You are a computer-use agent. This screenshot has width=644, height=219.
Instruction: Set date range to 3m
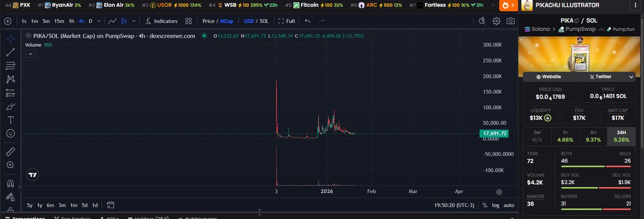tap(62, 205)
